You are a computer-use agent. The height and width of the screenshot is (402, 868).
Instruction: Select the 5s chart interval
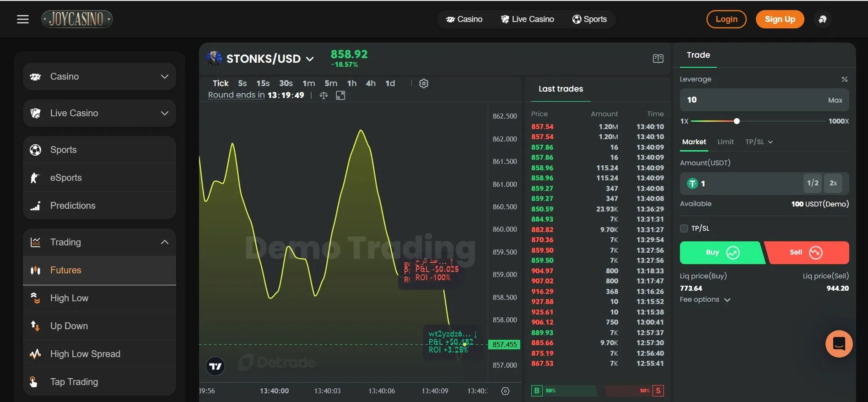(243, 83)
